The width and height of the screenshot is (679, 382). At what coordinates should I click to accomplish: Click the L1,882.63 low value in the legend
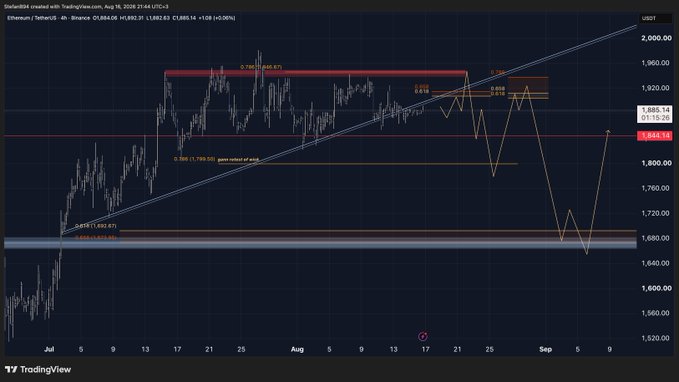click(x=158, y=18)
